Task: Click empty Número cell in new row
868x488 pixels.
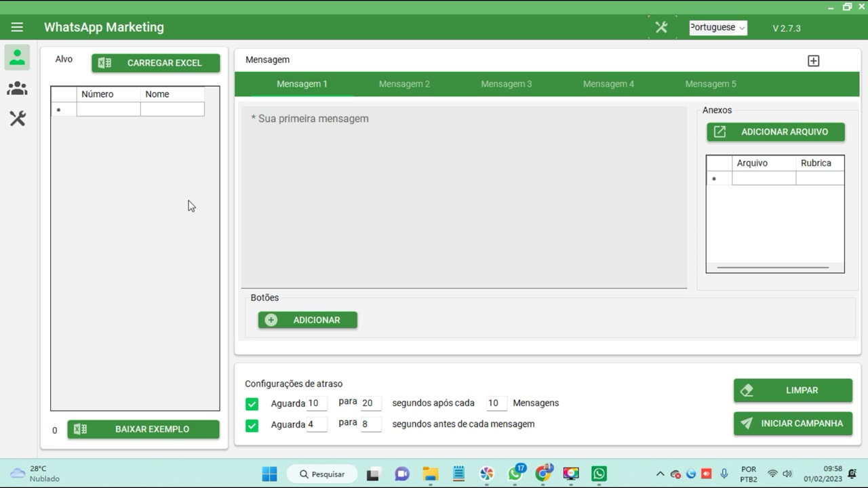Action: (x=108, y=109)
